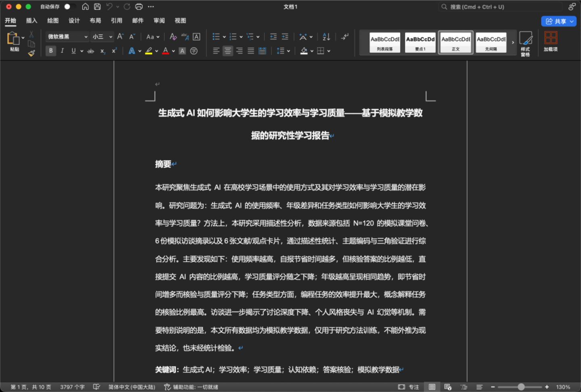Open the 视图 (View) ribbon tab
The image size is (581, 392).
tap(180, 21)
